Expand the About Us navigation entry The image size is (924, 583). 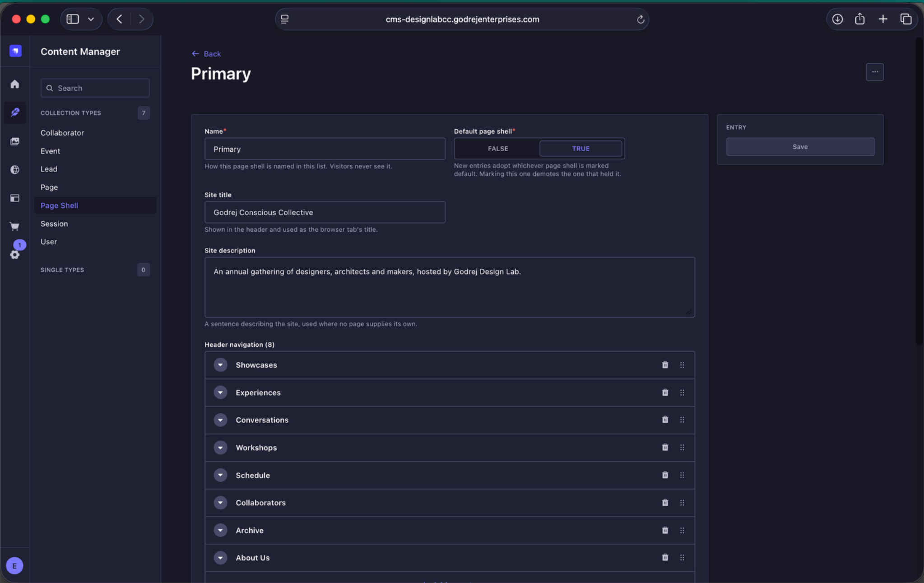pos(220,558)
